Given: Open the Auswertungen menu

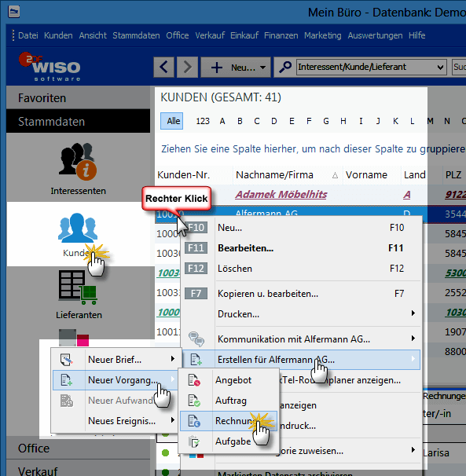Looking at the screenshot, I should click(x=375, y=35).
